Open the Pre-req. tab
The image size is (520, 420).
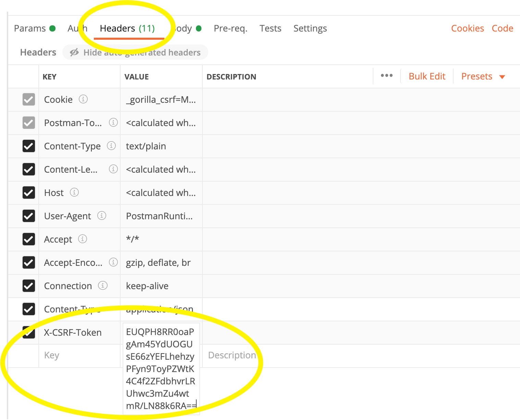[231, 28]
